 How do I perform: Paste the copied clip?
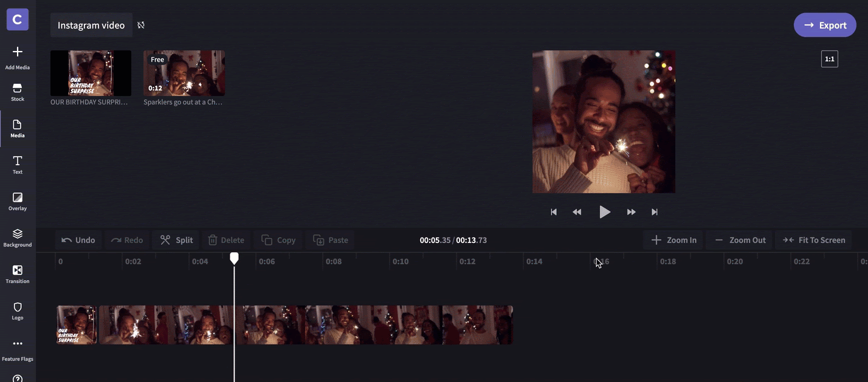(331, 240)
